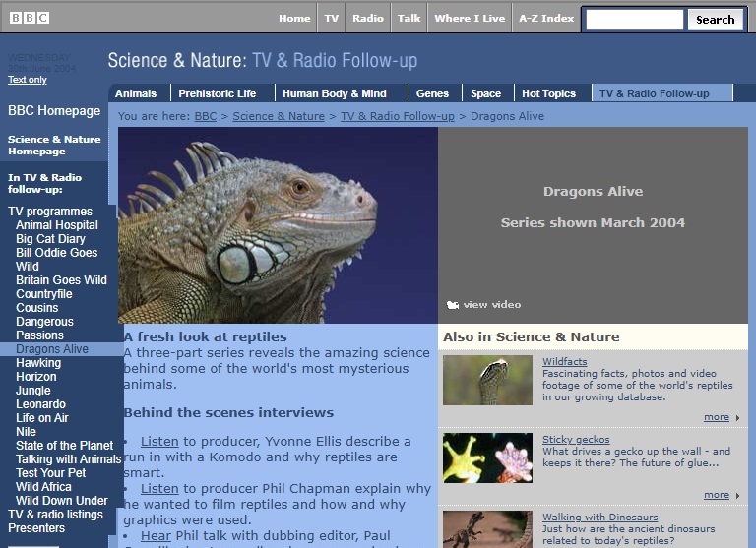Open Wild Africa in the sidebar
This screenshot has height=548, width=756.
pyautogui.click(x=43, y=487)
